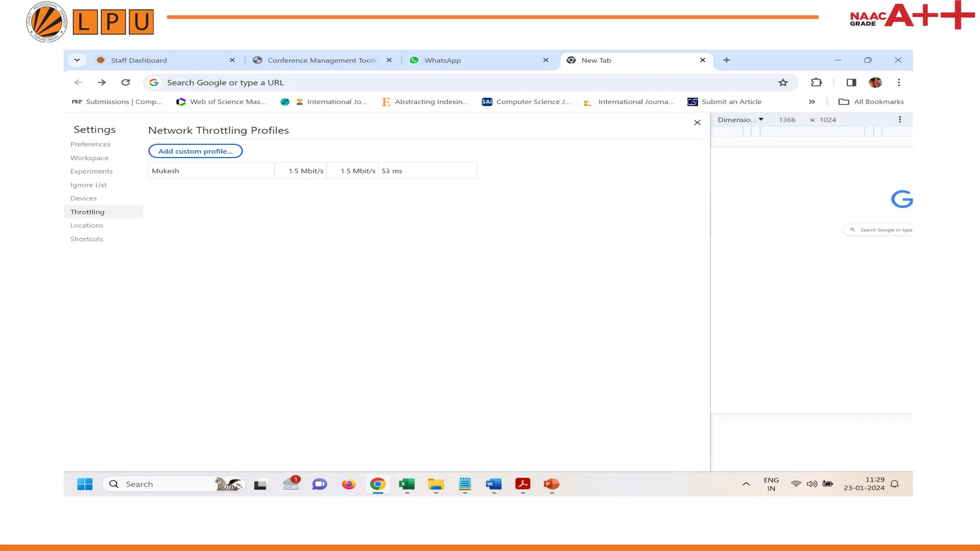Click the bookmark star icon

point(783,83)
